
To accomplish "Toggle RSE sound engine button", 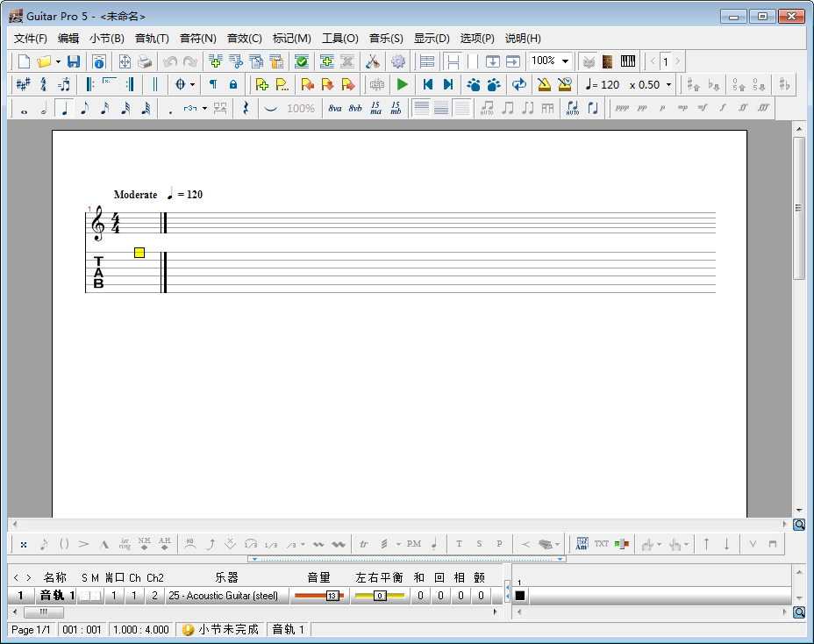I will [x=377, y=84].
